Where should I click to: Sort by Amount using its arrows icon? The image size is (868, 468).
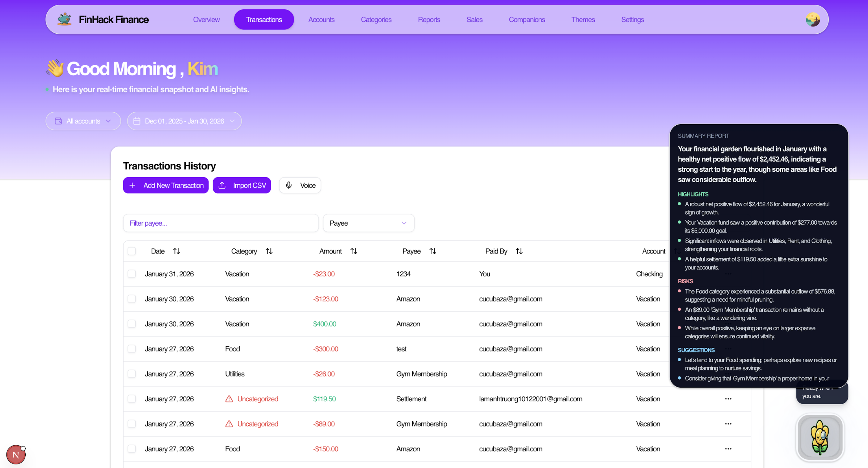click(354, 251)
